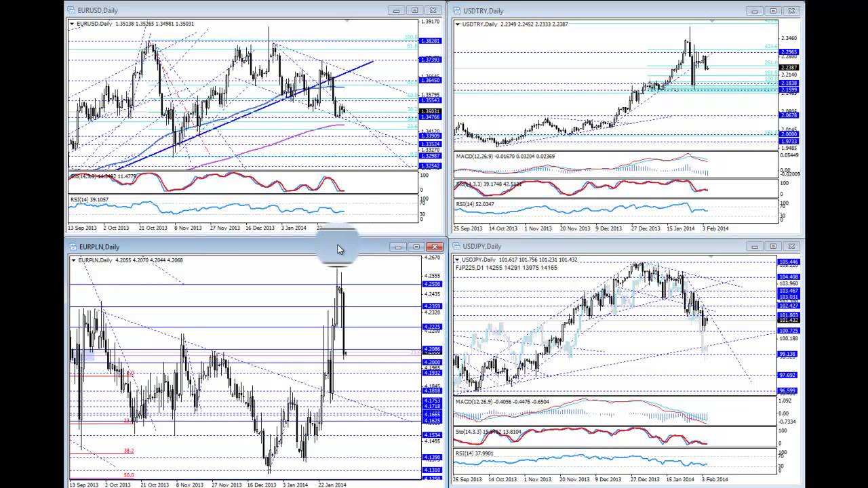Image resolution: width=868 pixels, height=488 pixels.
Task: Click the 4.2225 price label in EURPLN
Action: click(x=432, y=327)
